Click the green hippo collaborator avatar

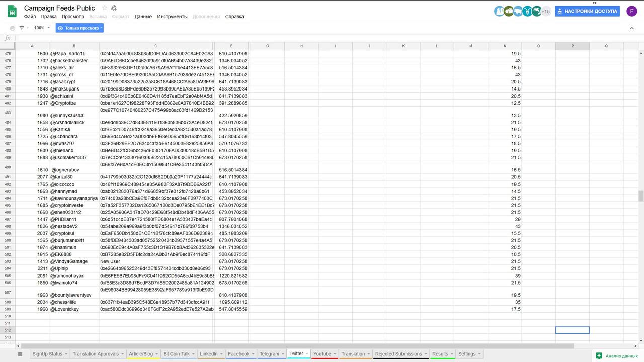tap(509, 11)
